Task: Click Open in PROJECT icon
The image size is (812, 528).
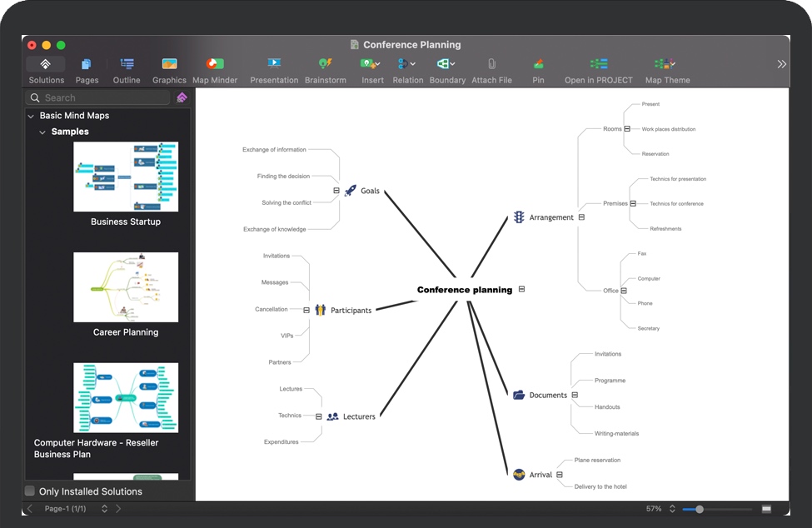Action: pyautogui.click(x=599, y=64)
